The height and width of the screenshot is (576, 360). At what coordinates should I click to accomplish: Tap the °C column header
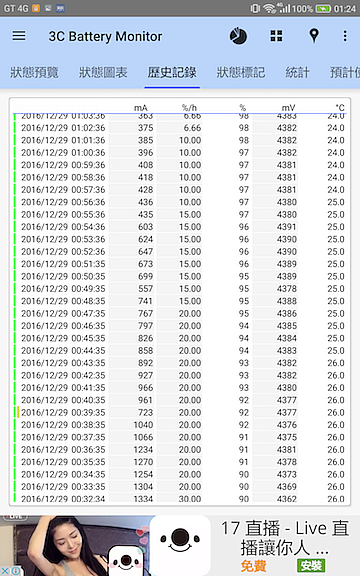(340, 108)
